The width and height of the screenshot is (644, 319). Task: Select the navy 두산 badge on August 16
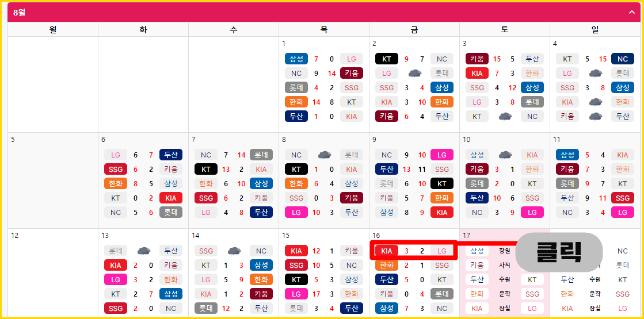[387, 280]
